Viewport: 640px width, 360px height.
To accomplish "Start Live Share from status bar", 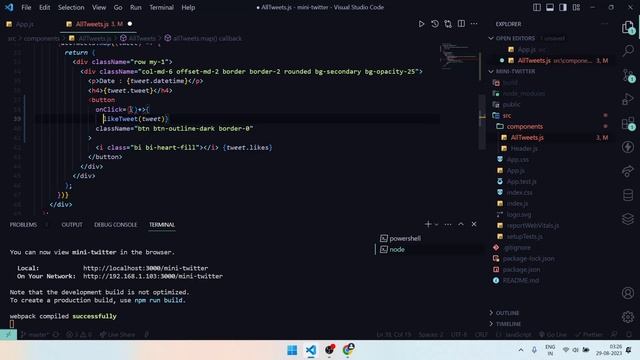I will pyautogui.click(x=117, y=334).
